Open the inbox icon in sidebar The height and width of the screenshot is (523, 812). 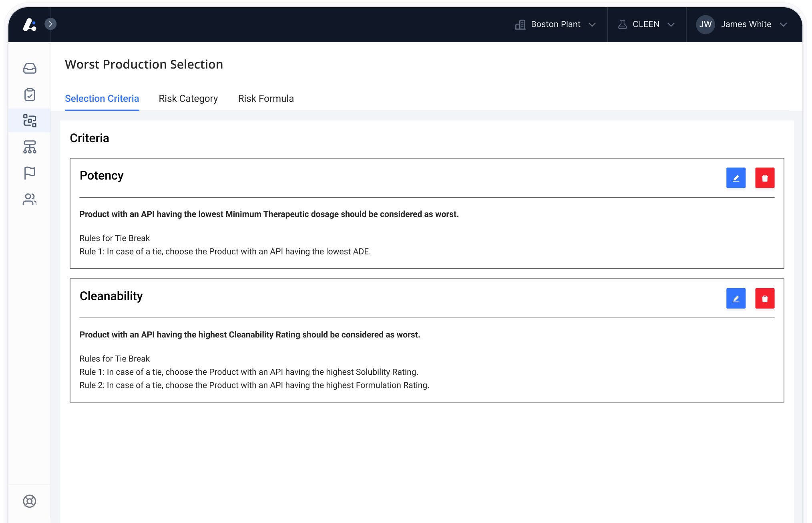[30, 69]
